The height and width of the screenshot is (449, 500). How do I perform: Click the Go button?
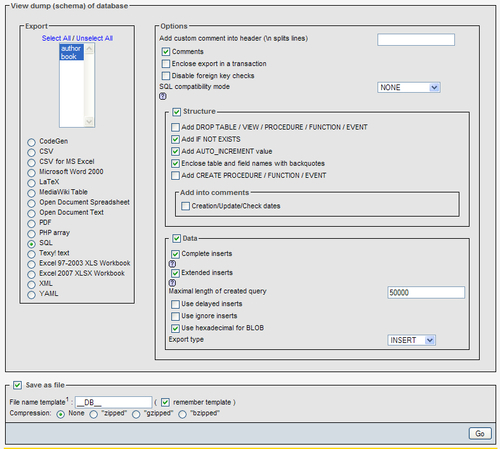pos(480,433)
